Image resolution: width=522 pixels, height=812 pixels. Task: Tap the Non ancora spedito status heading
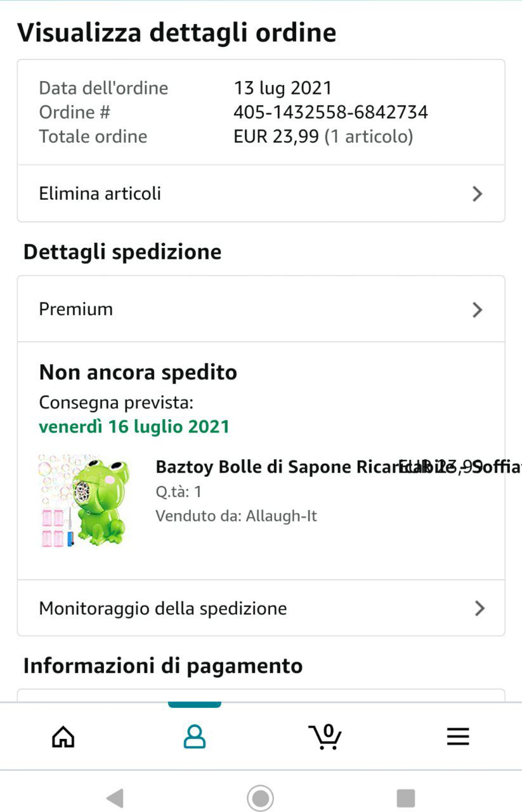click(138, 372)
